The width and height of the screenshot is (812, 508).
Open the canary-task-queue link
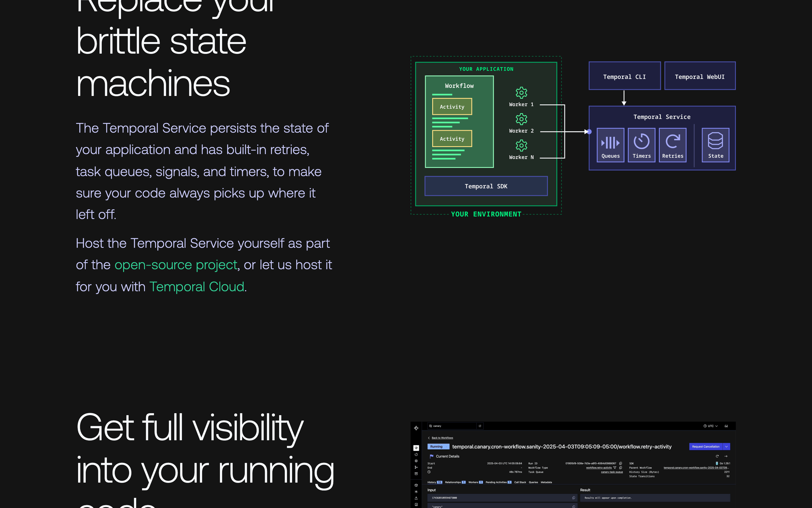[612, 472]
